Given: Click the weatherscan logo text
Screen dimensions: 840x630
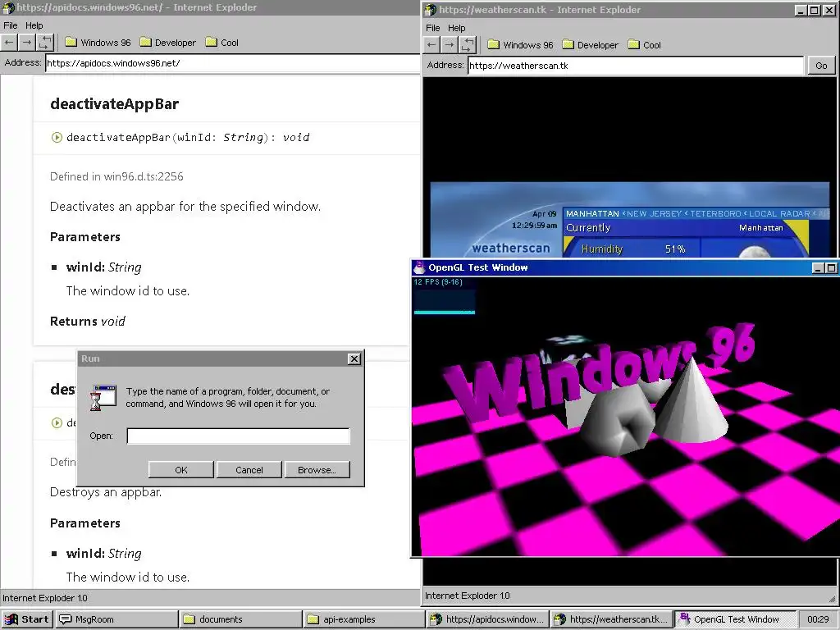Looking at the screenshot, I should 511,248.
